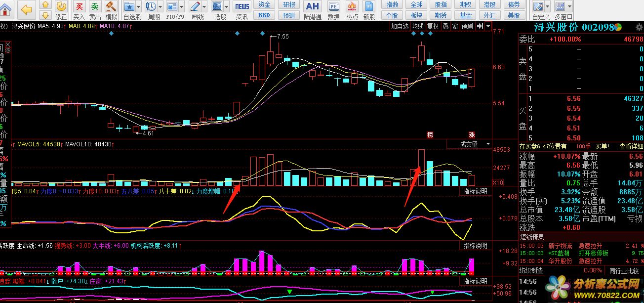Expand the 成交量 indicator dropdown
This screenshot has height=303, width=644.
pos(488,144)
